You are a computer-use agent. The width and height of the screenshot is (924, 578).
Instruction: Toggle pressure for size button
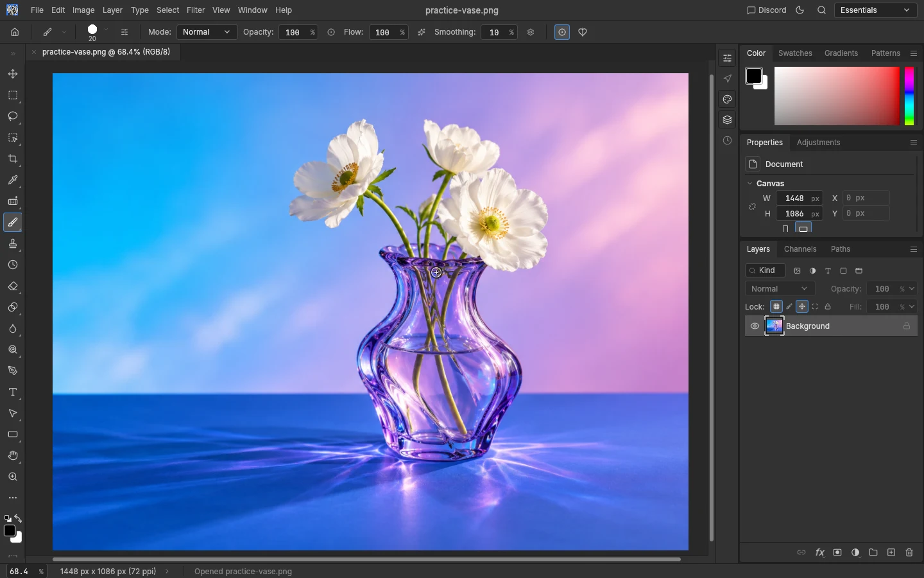[x=562, y=32]
